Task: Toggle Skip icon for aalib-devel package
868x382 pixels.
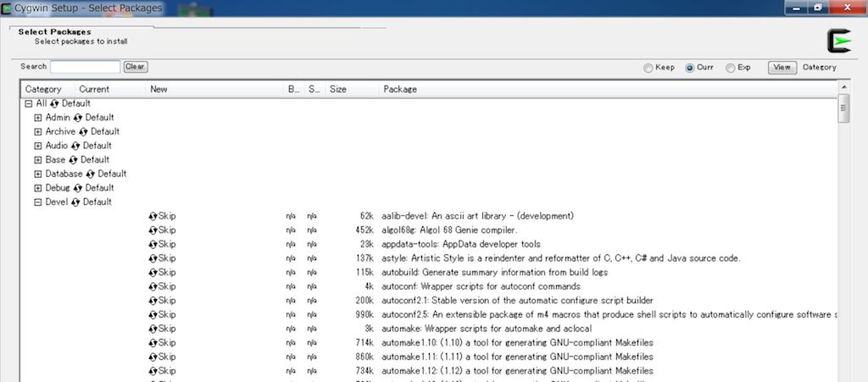Action: point(153,216)
